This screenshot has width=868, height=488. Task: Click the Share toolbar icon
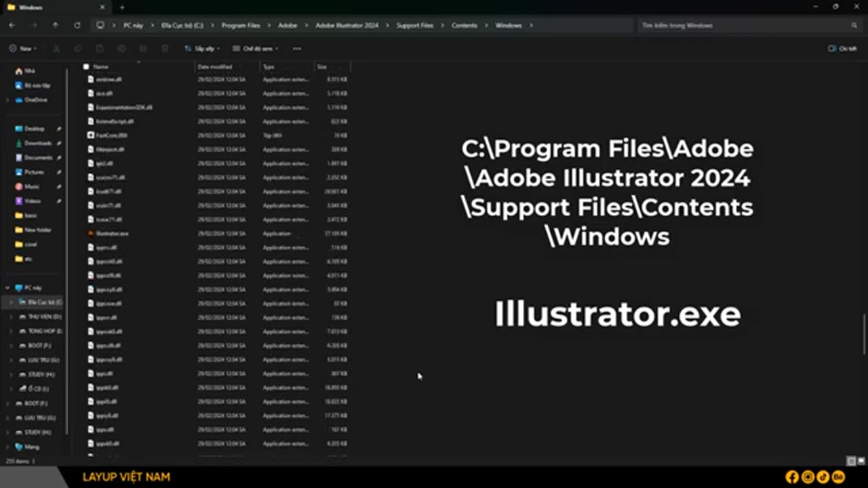(x=143, y=49)
